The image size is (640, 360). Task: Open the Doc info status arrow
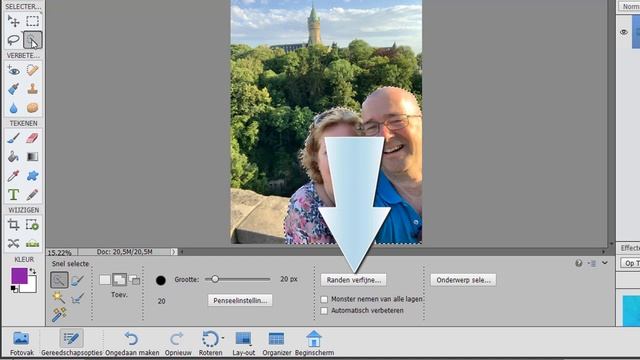point(173,252)
